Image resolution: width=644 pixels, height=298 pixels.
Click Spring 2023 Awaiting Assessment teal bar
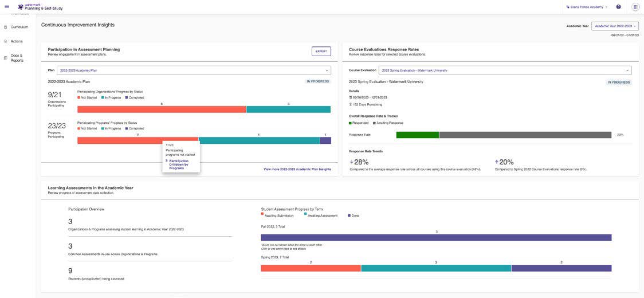(x=435, y=268)
